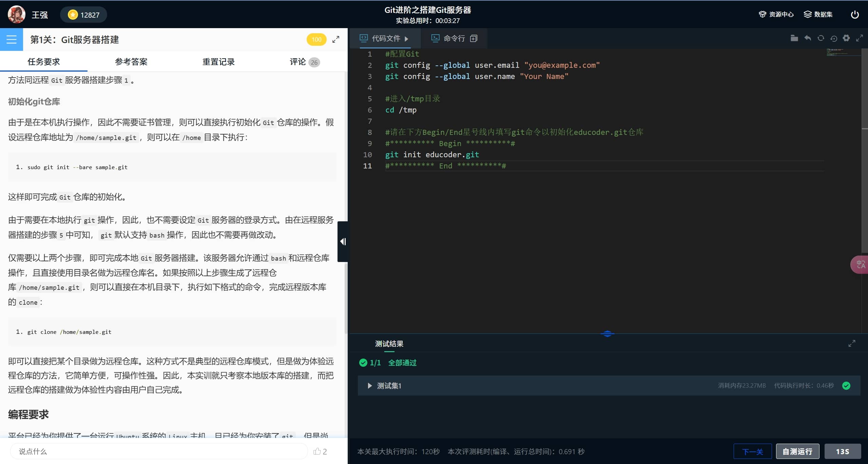Click the 编程要求 heading
This screenshot has width=868, height=464.
(28, 414)
